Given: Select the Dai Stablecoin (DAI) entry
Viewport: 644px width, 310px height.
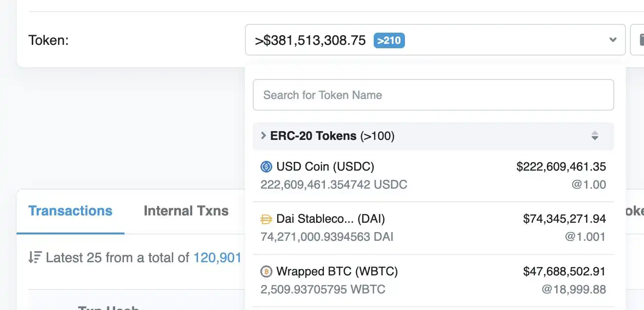Looking at the screenshot, I should [433, 228].
